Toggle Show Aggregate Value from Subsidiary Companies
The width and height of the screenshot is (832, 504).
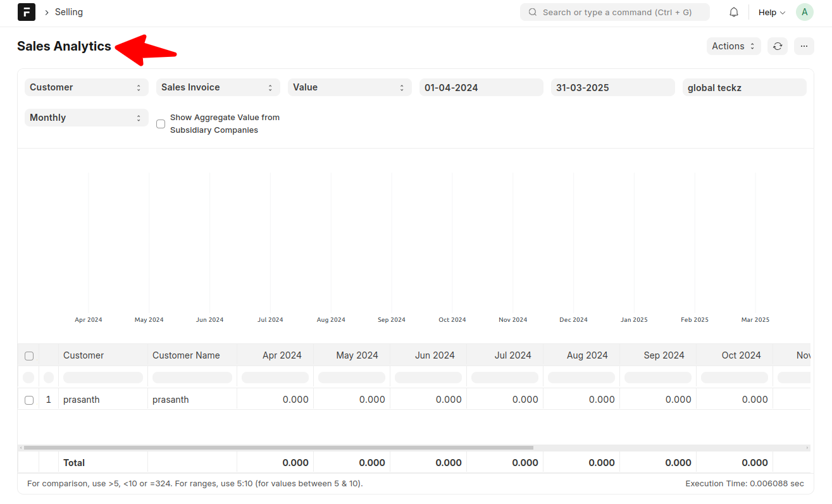click(x=161, y=124)
